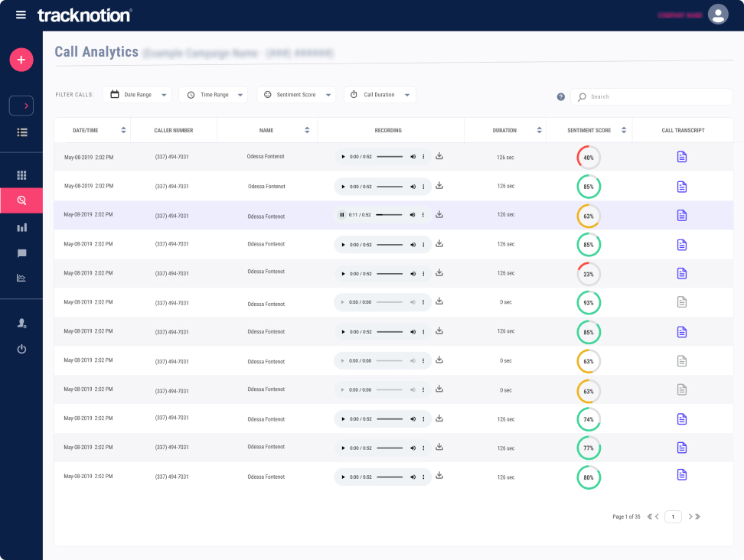Sort the table by Date/Time column
744x560 pixels.
coord(123,130)
